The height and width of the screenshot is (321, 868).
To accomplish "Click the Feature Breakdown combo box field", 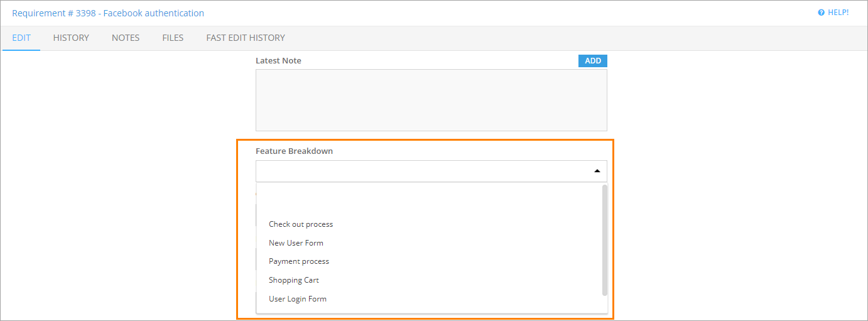I will pyautogui.click(x=421, y=171).
